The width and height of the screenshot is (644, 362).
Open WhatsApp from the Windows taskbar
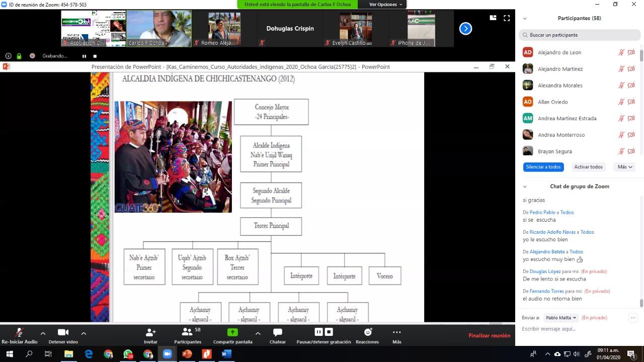[x=128, y=354]
